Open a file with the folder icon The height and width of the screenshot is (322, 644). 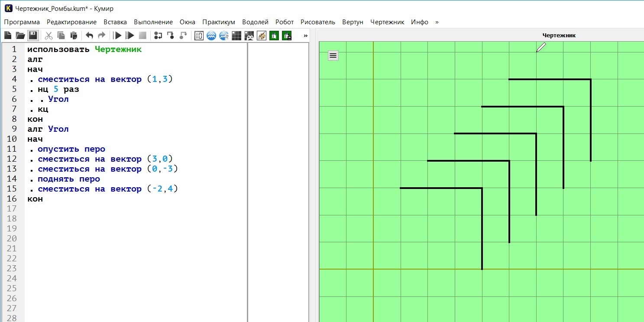pyautogui.click(x=20, y=36)
